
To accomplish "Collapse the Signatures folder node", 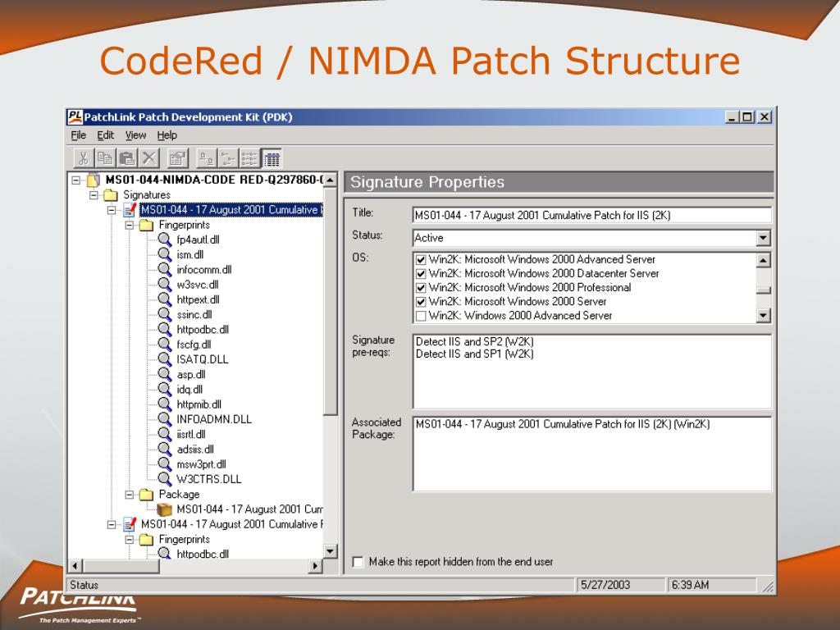I will coord(94,195).
